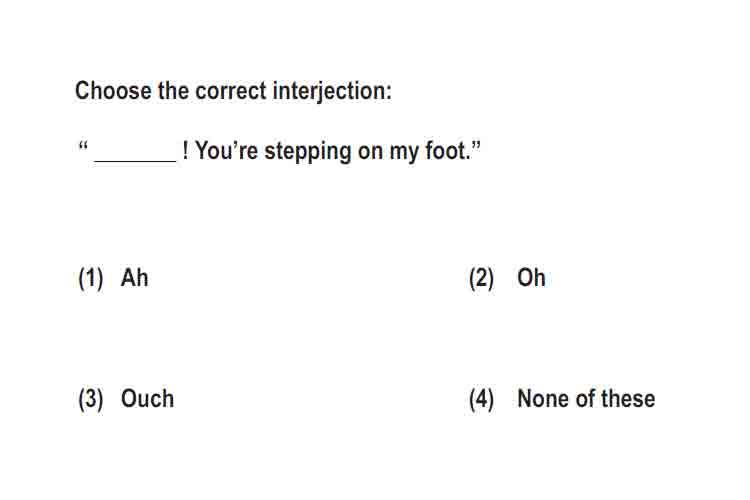Click the word 'Choose' in the heading
The height and width of the screenshot is (500, 750).
point(113,90)
